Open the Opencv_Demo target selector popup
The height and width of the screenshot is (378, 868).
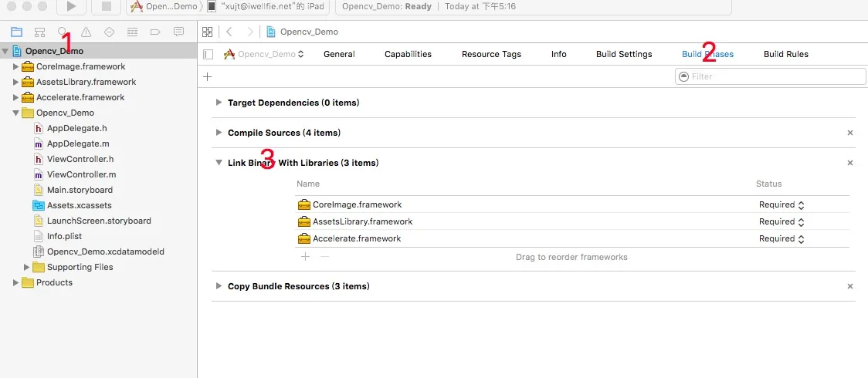[264, 54]
